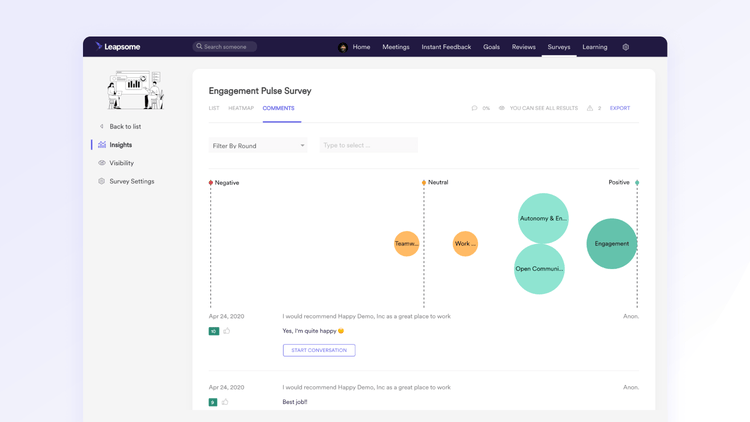Image resolution: width=750 pixels, height=422 pixels.
Task: Click 'You can see all results' text
Action: (543, 108)
